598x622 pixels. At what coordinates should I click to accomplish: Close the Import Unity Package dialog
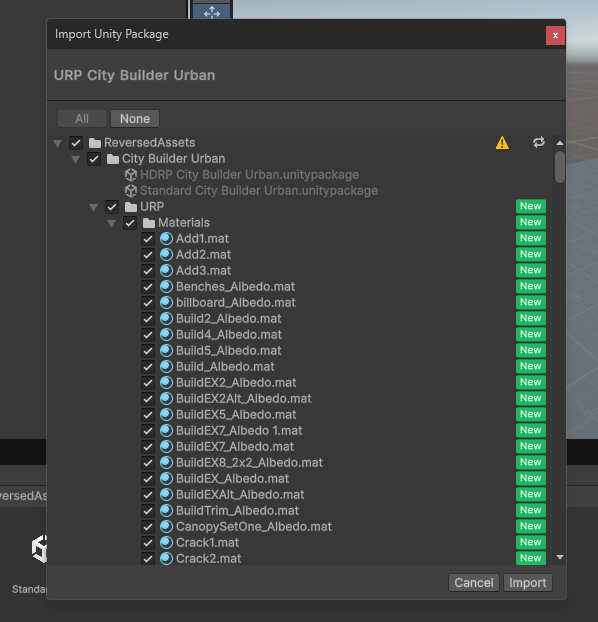pos(555,35)
